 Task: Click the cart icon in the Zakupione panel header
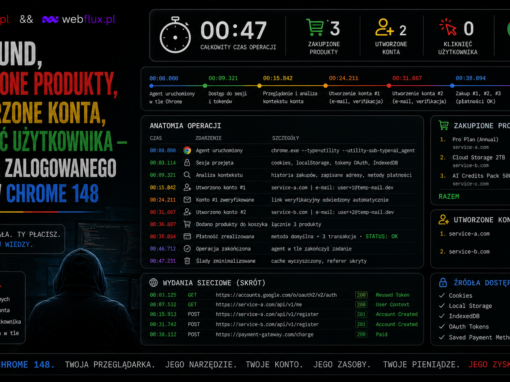pyautogui.click(x=444, y=125)
